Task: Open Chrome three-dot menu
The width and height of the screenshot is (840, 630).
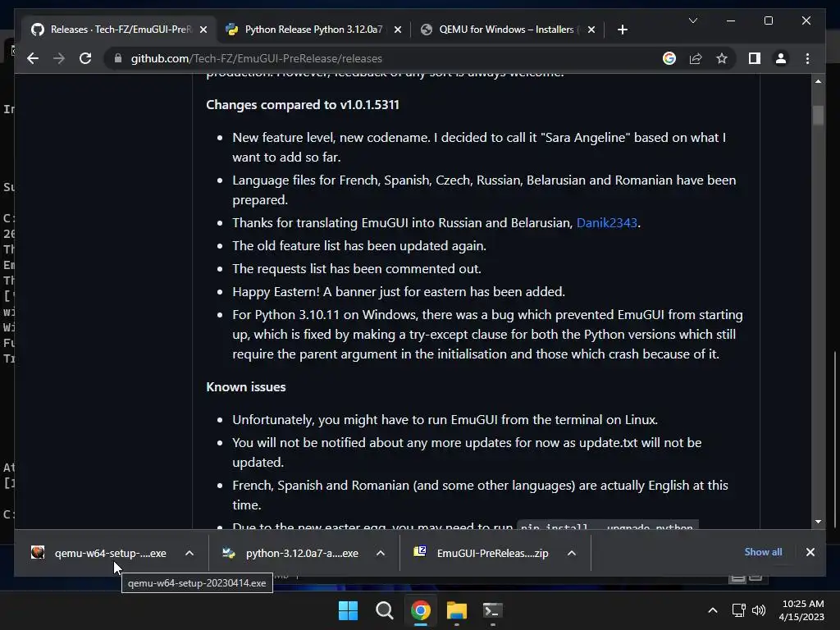Action: tap(807, 58)
